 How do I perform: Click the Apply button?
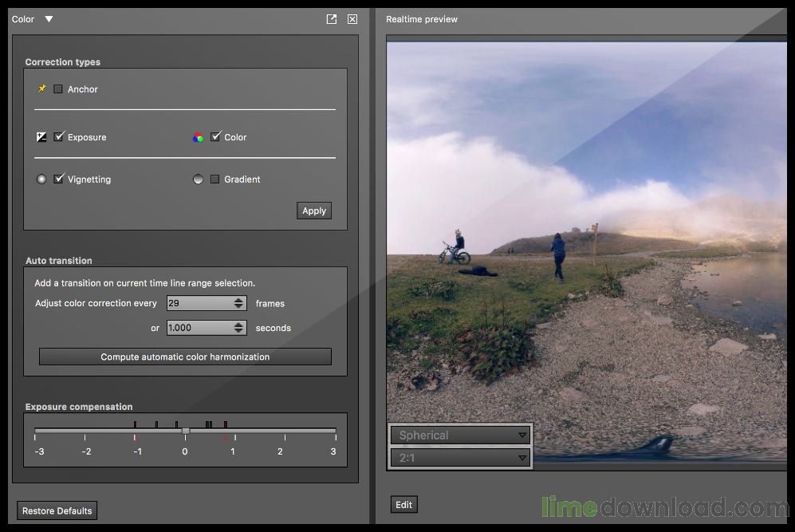(313, 210)
